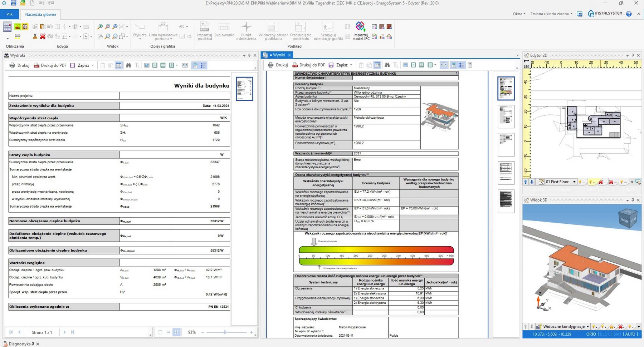The image size is (644, 347).
Task: Click the Skalowanie ribbon item
Action: (x=224, y=30)
